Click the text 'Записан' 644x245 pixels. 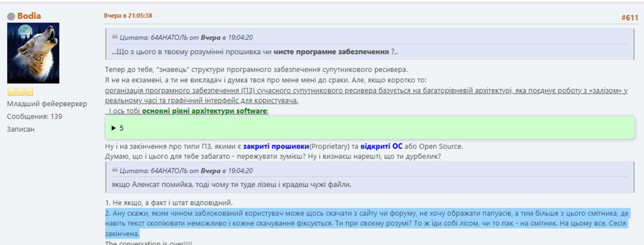click(x=21, y=129)
